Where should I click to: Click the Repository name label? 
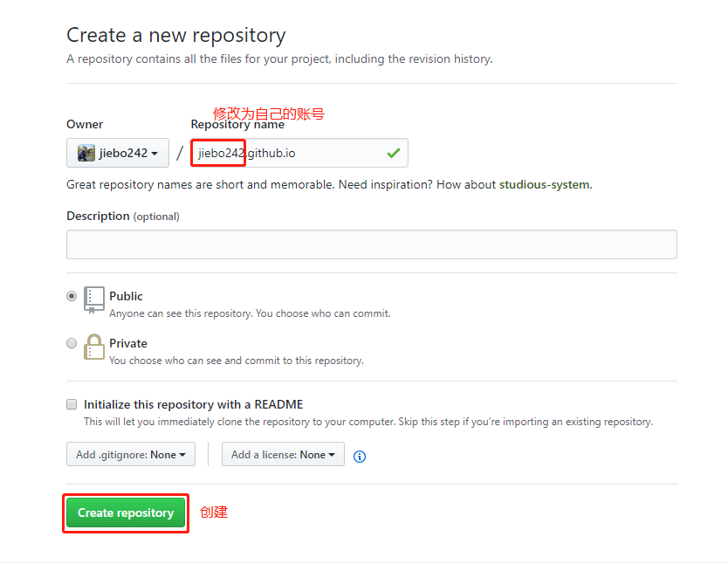[x=237, y=124]
